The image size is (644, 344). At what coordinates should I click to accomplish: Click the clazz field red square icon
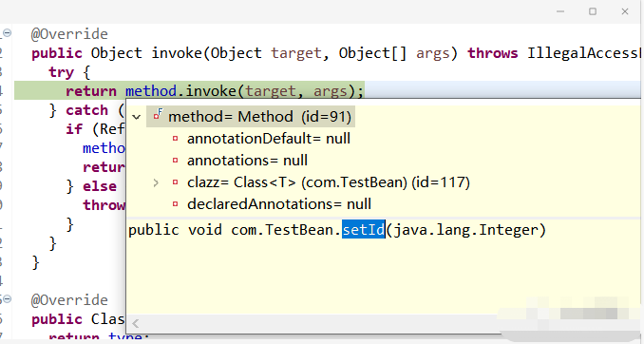175,182
